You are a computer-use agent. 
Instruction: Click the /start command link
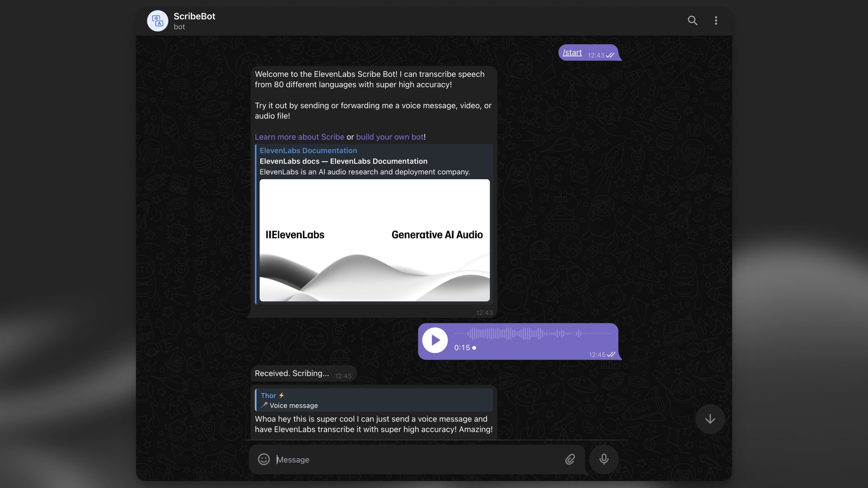coord(572,53)
